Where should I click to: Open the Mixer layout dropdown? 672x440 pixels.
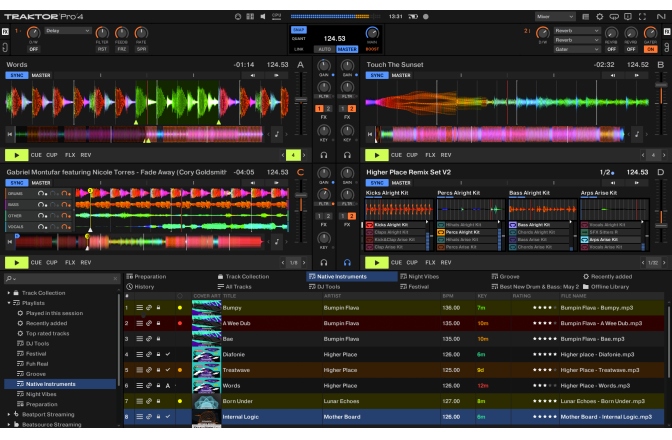pos(555,17)
